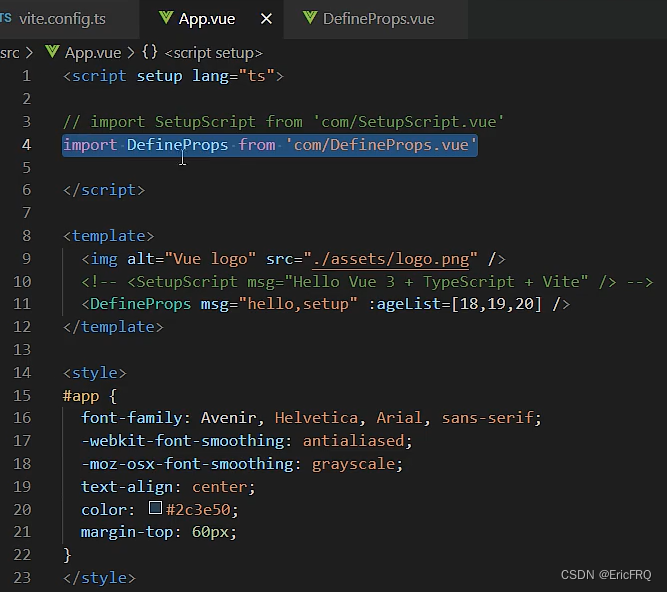Close the App.vue tab

tap(266, 19)
